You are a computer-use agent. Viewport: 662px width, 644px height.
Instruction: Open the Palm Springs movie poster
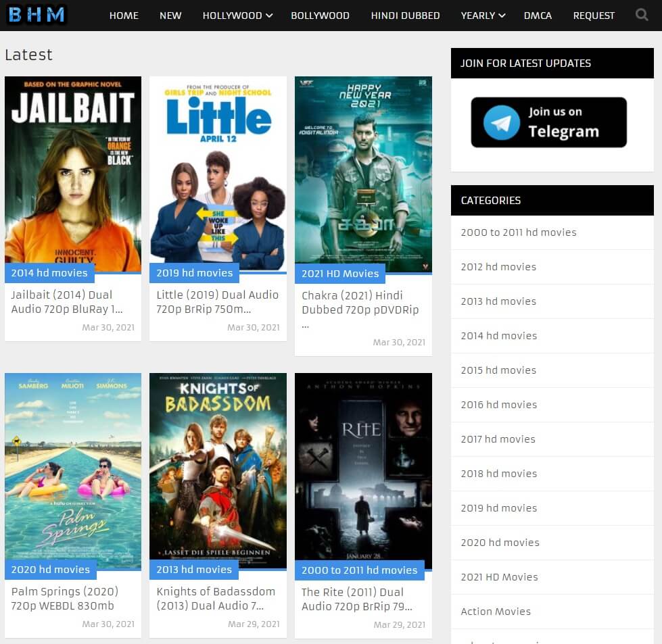[x=72, y=471]
